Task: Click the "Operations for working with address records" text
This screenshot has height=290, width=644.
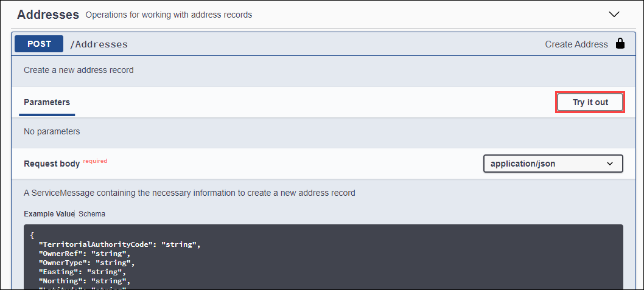Action: pyautogui.click(x=169, y=15)
